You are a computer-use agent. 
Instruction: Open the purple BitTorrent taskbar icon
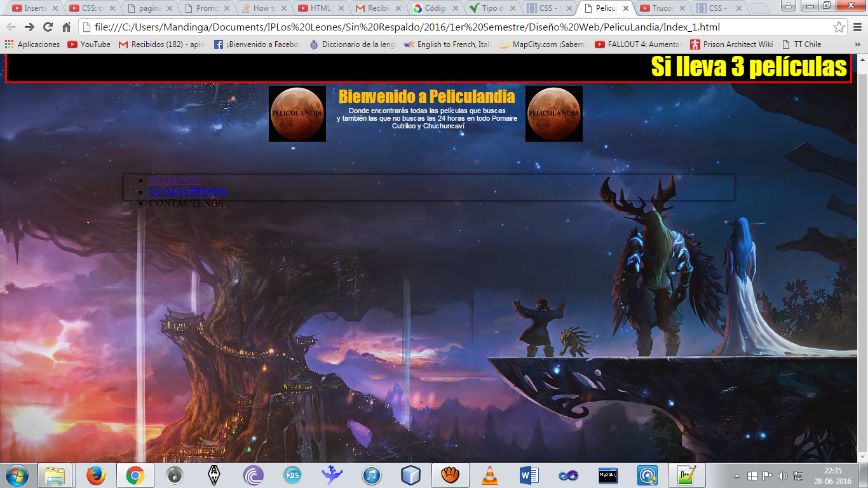[254, 475]
